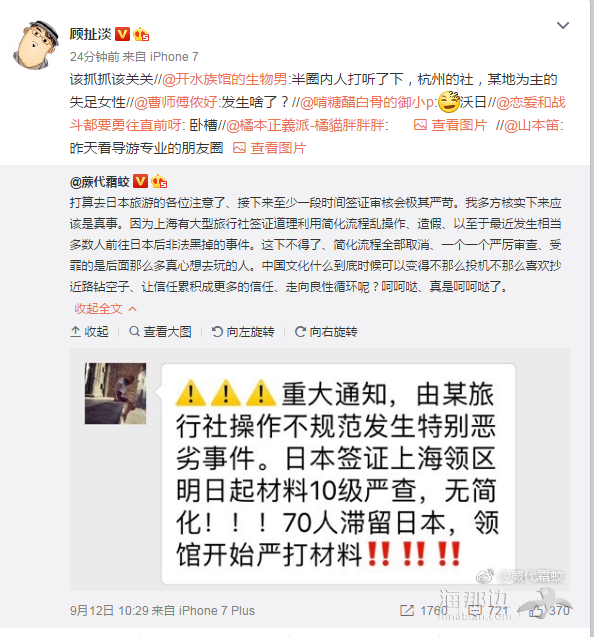Collapse the image with 收起 button

tap(89, 332)
